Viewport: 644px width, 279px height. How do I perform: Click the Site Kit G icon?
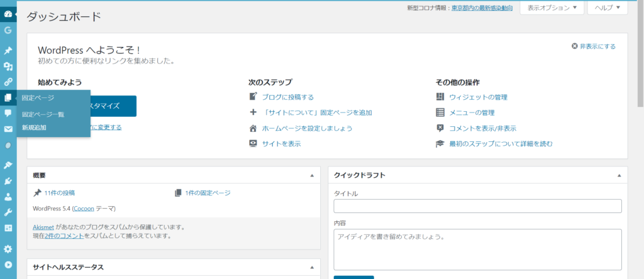pyautogui.click(x=8, y=30)
